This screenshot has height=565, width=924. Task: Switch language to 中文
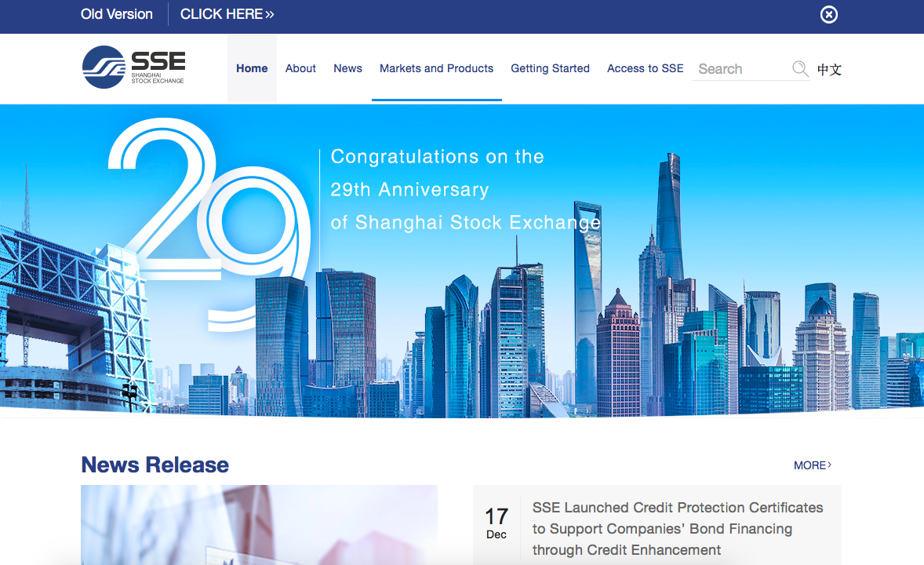coord(829,70)
